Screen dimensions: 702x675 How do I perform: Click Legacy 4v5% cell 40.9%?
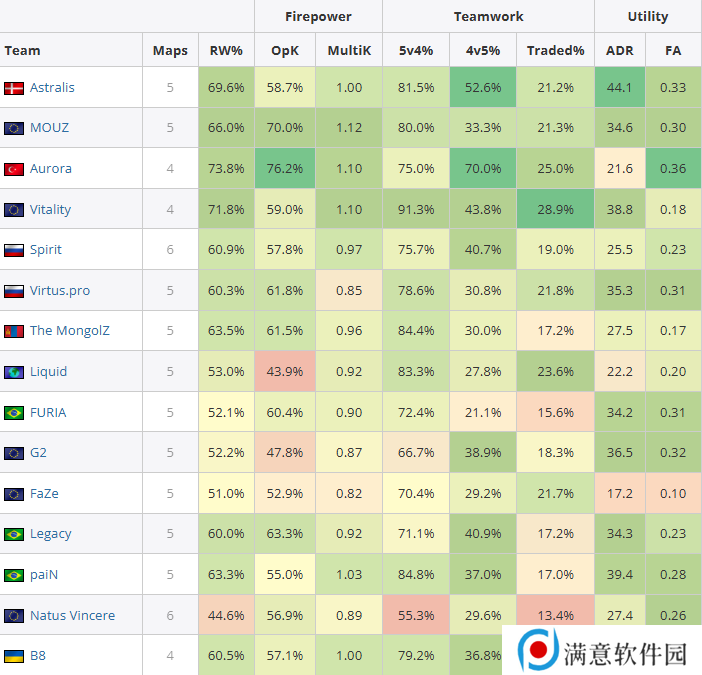coord(483,534)
